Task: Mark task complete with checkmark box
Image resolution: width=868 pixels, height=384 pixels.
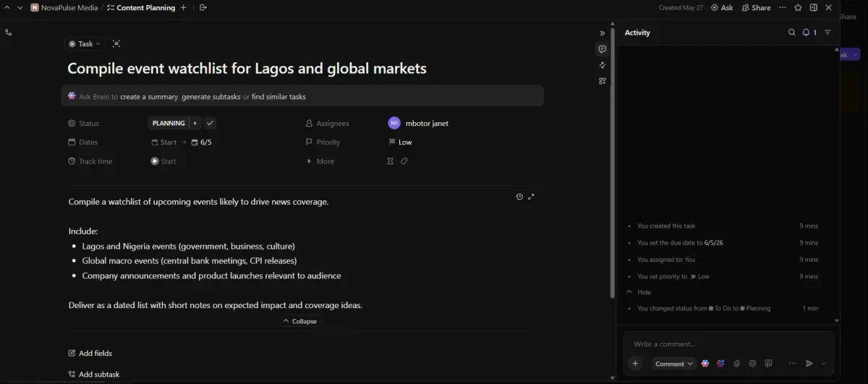Action: pos(210,123)
